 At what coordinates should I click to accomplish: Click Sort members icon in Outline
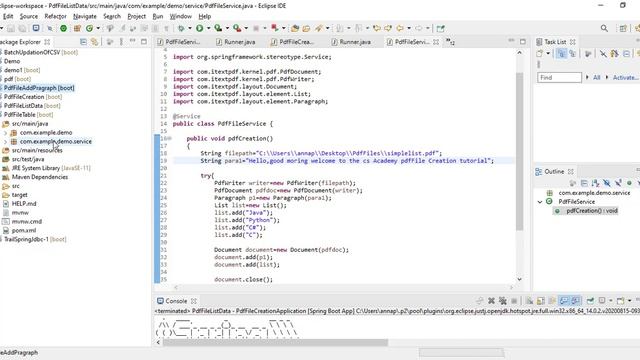596,183
